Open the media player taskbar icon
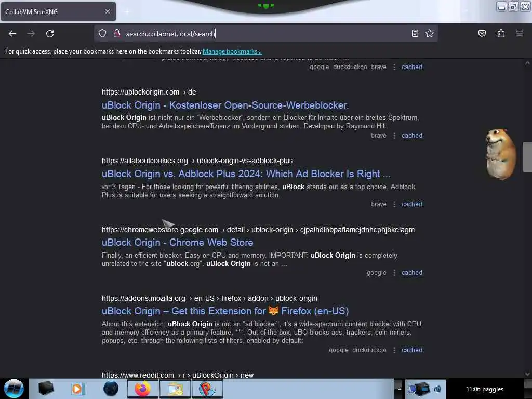The height and width of the screenshot is (399, 532). [x=77, y=389]
